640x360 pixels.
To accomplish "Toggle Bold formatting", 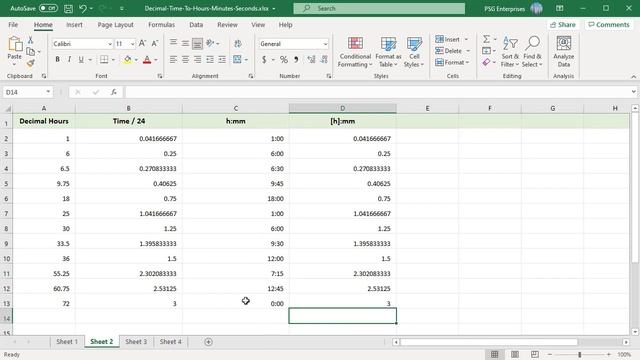I will point(58,60).
